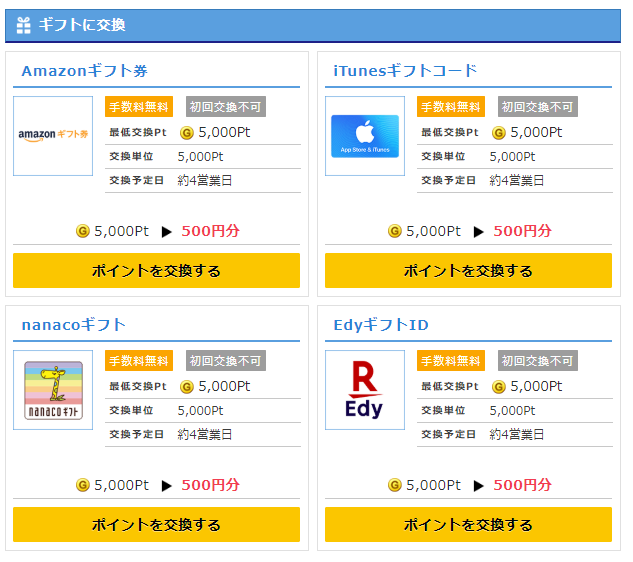Click black arrow icon in nanaco conversion row

(166, 486)
